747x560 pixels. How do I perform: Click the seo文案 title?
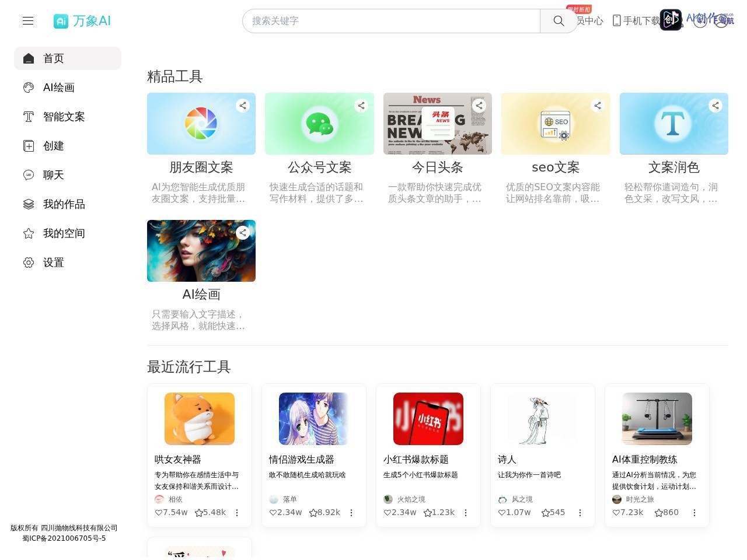pos(556,167)
